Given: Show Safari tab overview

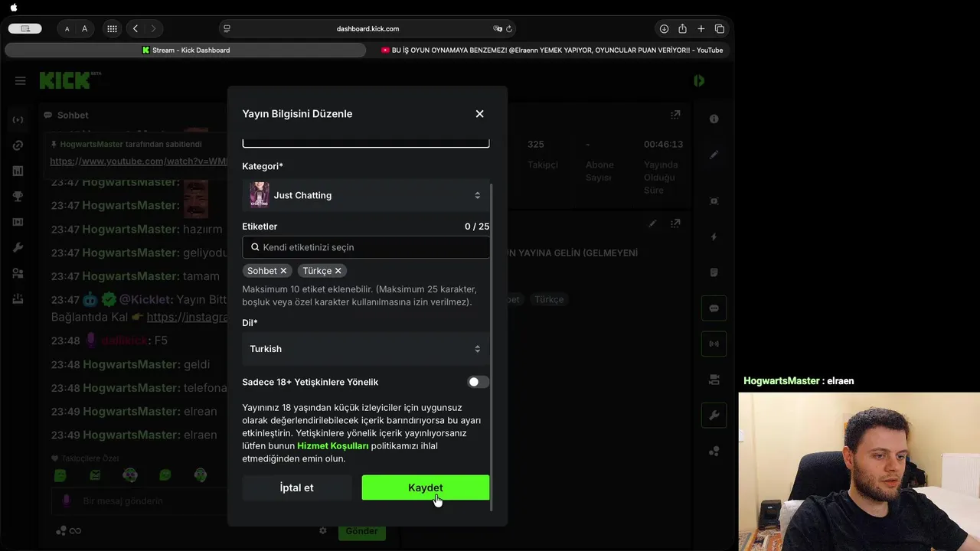Looking at the screenshot, I should [x=719, y=28].
